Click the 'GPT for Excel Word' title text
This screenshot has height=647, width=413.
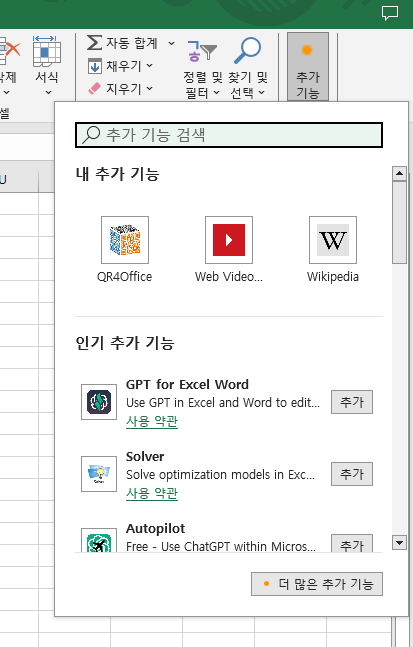click(187, 385)
